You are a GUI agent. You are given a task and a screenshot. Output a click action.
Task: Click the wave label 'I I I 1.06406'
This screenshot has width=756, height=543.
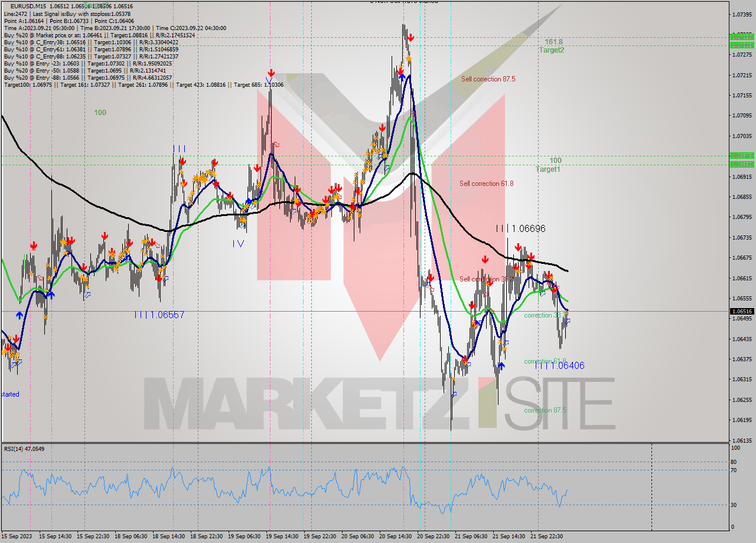pyautogui.click(x=560, y=366)
